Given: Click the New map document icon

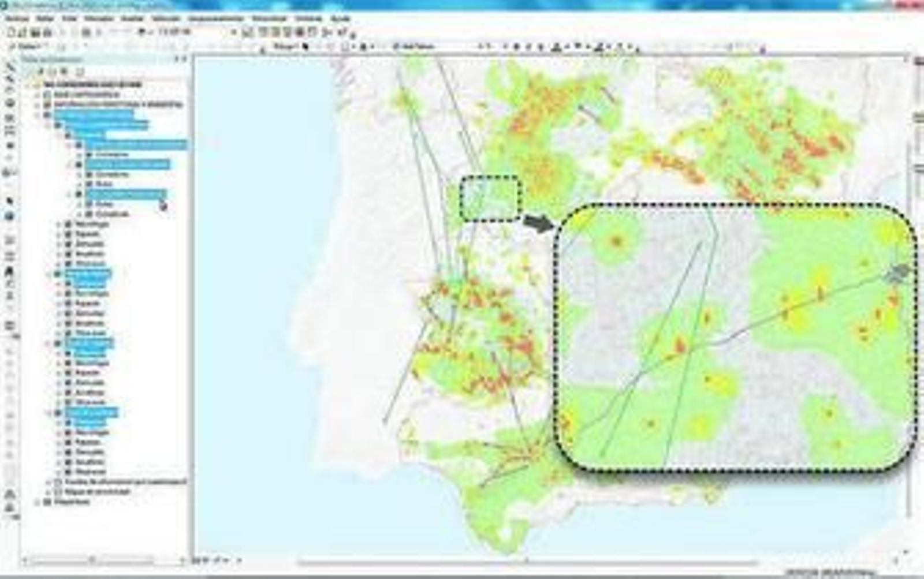Looking at the screenshot, I should [10, 33].
